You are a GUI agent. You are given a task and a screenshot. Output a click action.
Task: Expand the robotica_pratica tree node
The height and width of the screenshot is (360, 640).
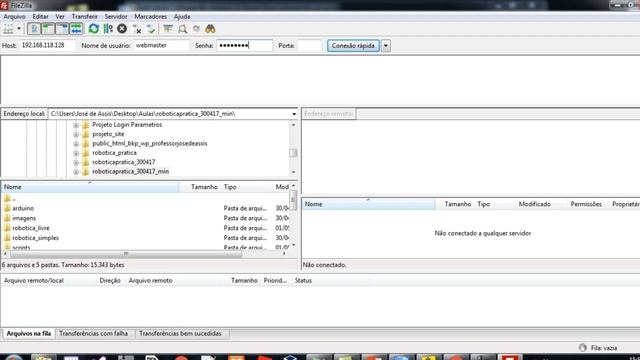(76, 153)
